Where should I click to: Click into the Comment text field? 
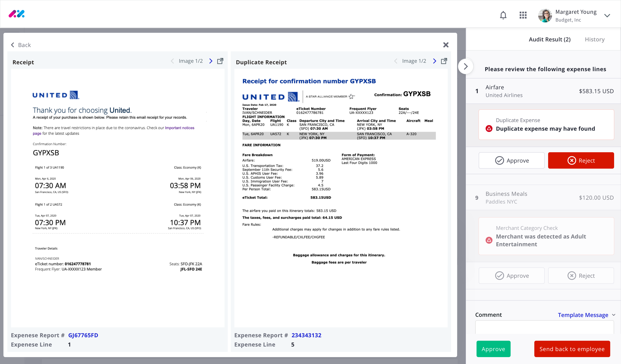click(544, 327)
